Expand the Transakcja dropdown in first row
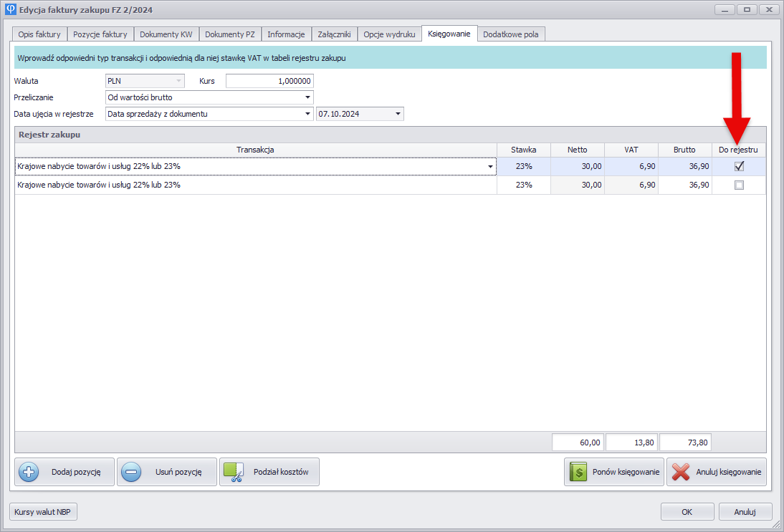 [x=491, y=166]
